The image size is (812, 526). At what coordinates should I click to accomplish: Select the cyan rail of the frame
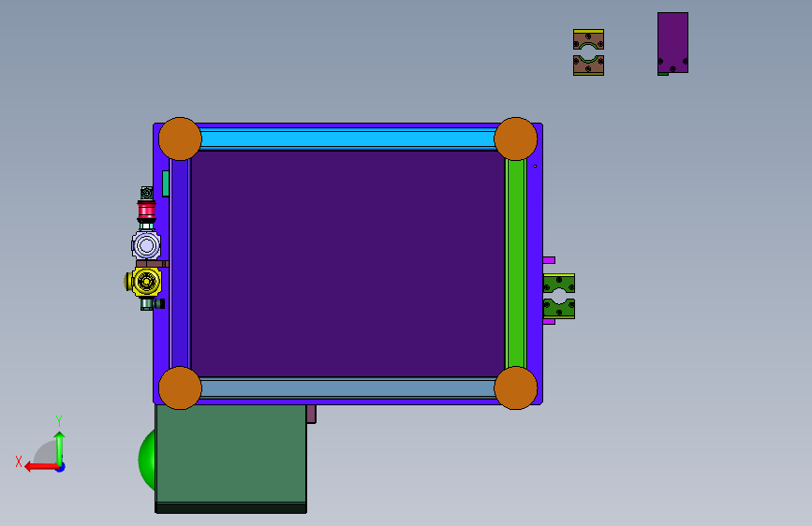coord(348,139)
